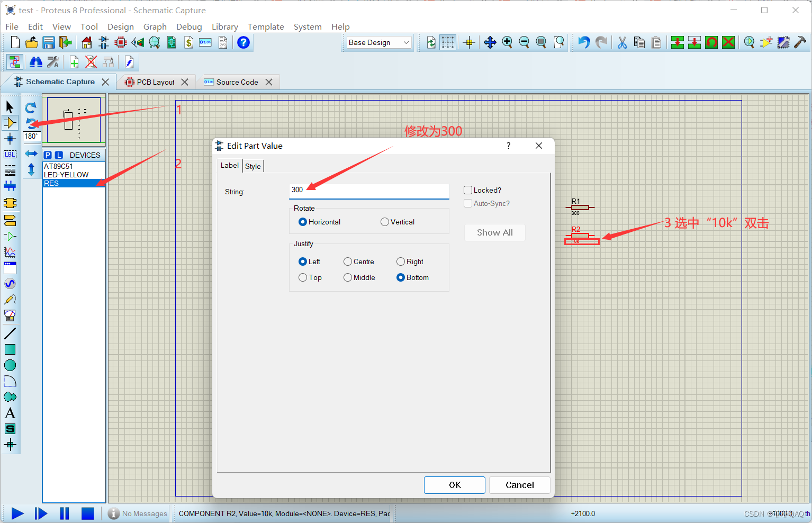Select Centre justify option
This screenshot has width=812, height=523.
point(348,261)
